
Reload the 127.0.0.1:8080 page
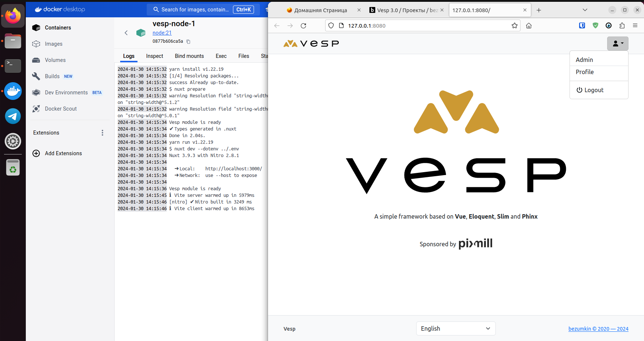(303, 25)
